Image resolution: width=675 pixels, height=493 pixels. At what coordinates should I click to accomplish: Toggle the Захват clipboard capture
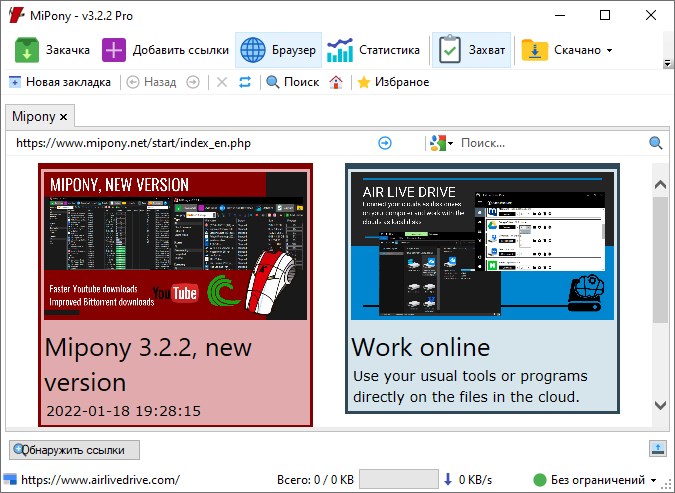pyautogui.click(x=471, y=50)
